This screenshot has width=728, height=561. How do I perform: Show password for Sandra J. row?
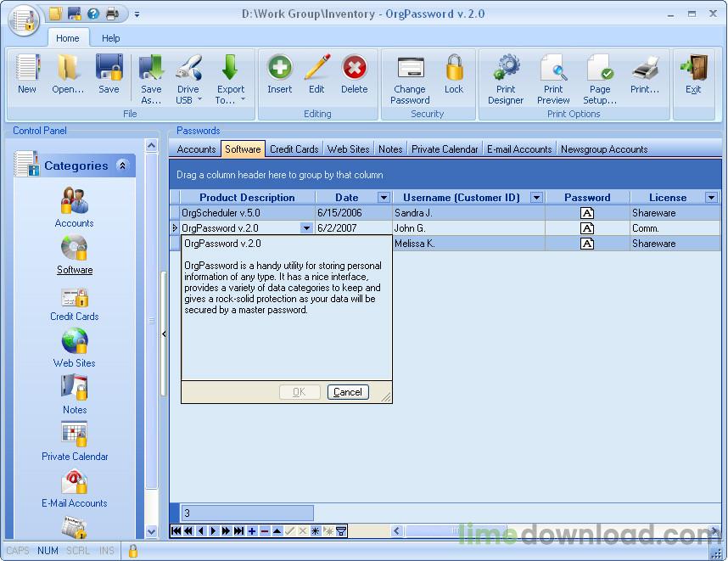(587, 213)
